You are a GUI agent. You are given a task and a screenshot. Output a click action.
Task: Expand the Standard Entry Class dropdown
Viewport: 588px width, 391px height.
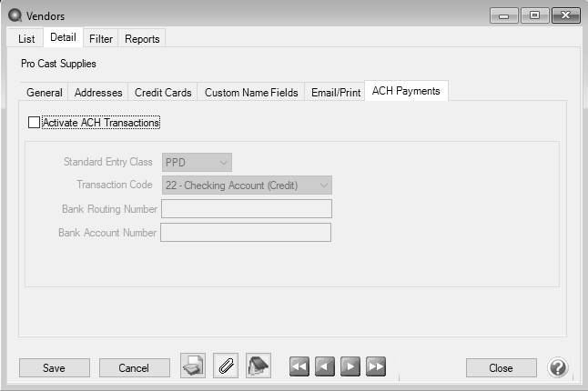tap(197, 163)
